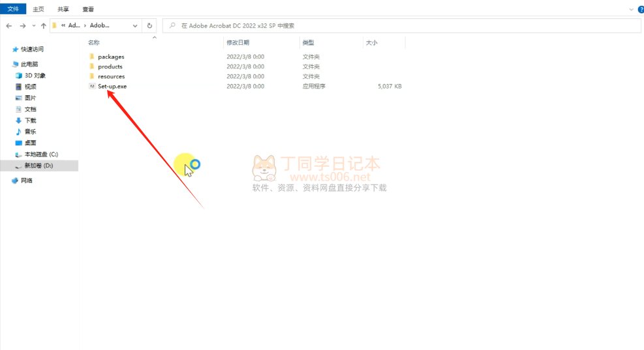Open 本地磁盘 (C:) in the sidebar
The width and height of the screenshot is (644, 350).
pos(41,154)
